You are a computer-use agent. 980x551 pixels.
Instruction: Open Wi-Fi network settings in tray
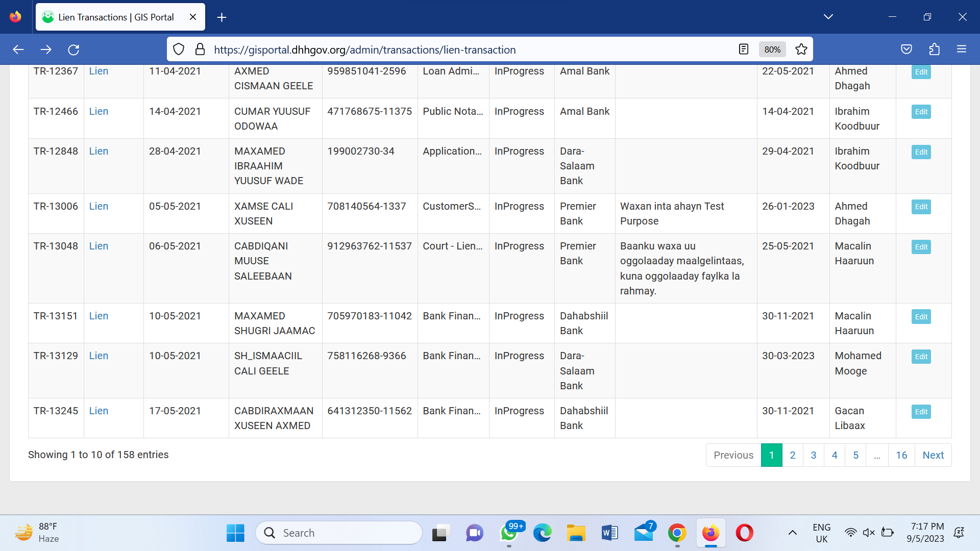tap(850, 533)
